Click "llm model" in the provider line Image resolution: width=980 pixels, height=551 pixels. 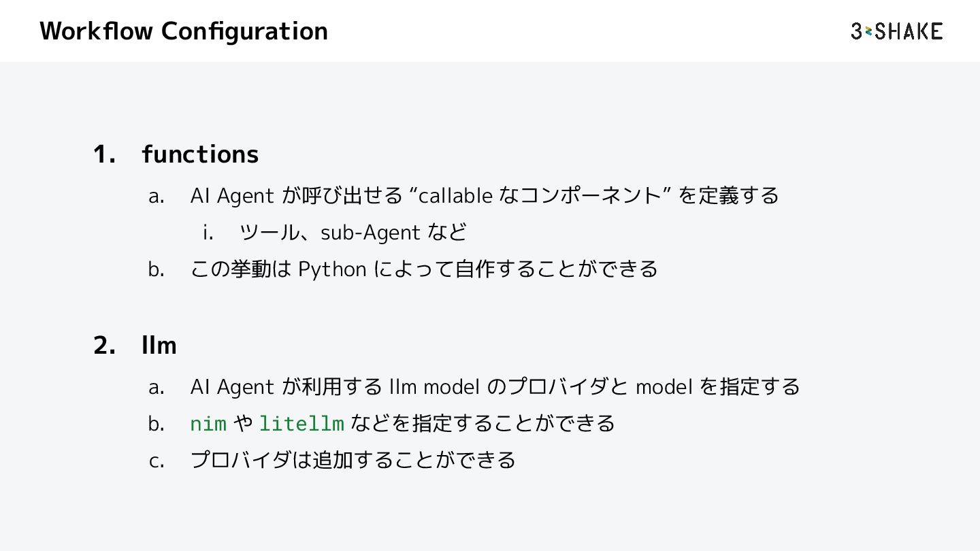pos(434,387)
